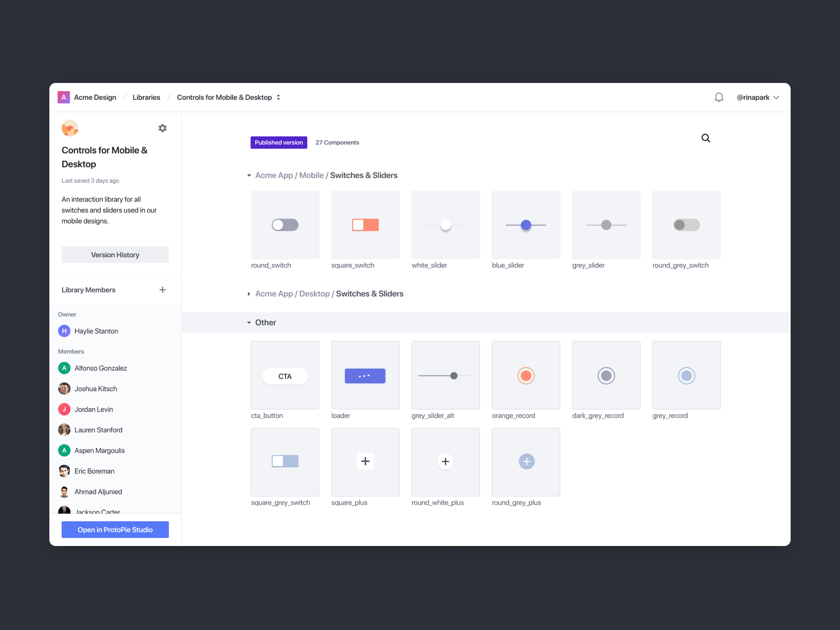Select the blue_slider component
The height and width of the screenshot is (630, 840).
(x=526, y=225)
